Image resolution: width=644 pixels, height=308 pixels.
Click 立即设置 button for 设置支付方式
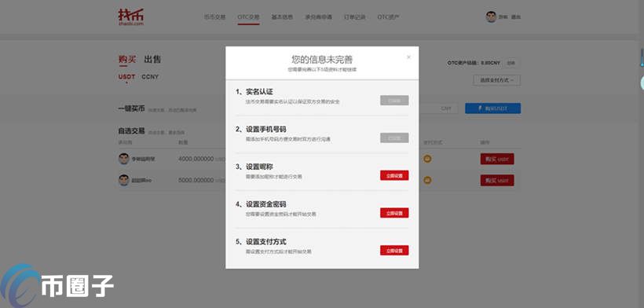[x=394, y=250]
